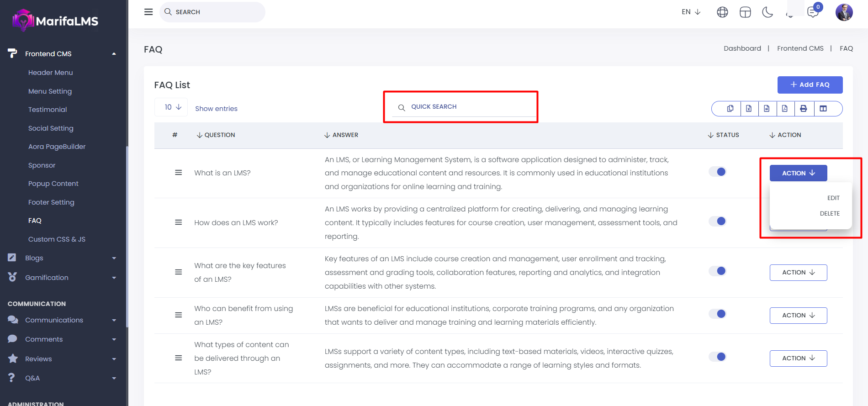Choose DELETE in the Action menu
The height and width of the screenshot is (406, 868).
[830, 214]
